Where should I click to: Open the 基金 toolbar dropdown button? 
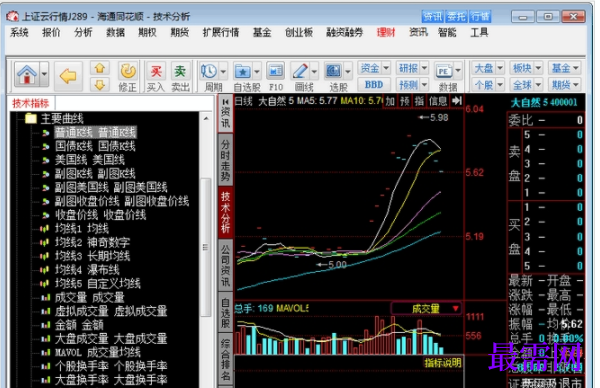(564, 68)
